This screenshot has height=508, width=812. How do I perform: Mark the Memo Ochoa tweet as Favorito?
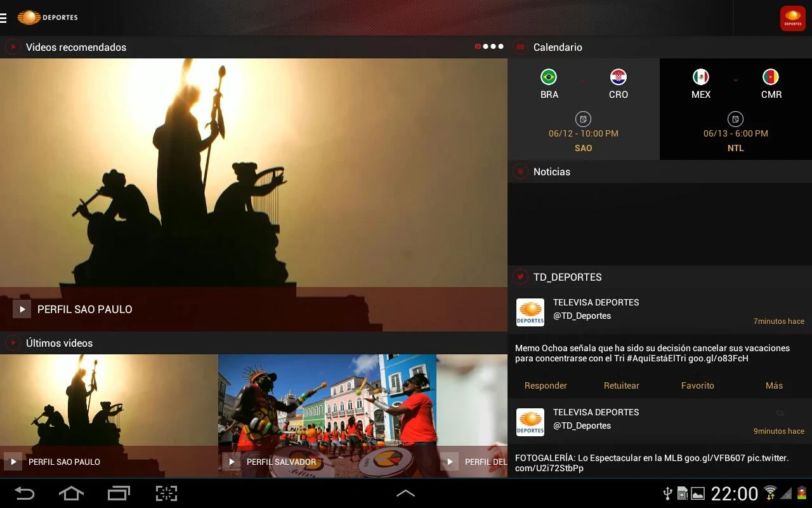pyautogui.click(x=698, y=385)
